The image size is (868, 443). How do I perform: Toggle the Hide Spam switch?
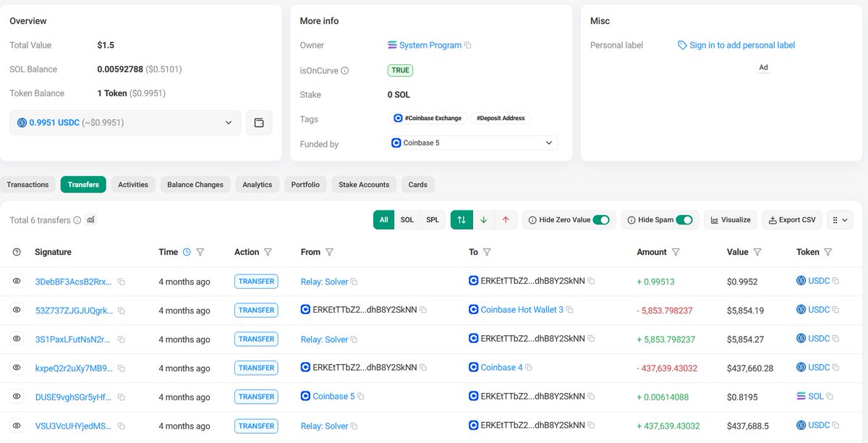pyautogui.click(x=684, y=220)
